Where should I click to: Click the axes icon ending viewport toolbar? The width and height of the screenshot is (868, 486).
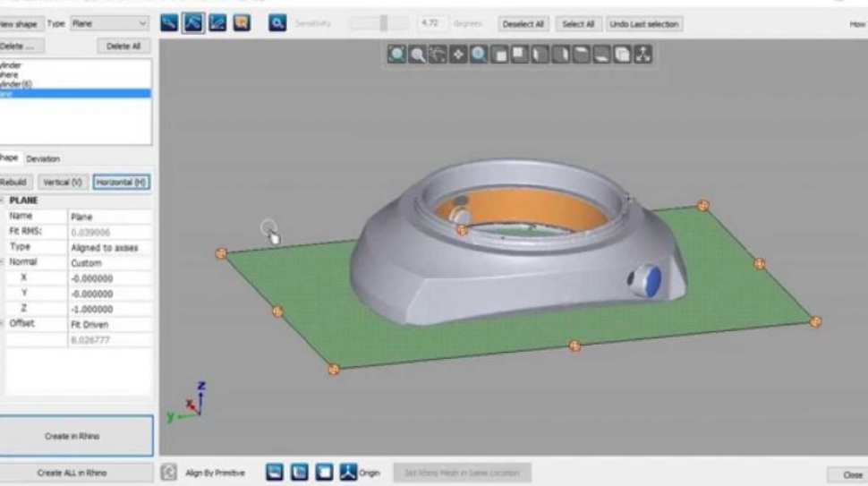click(x=642, y=55)
